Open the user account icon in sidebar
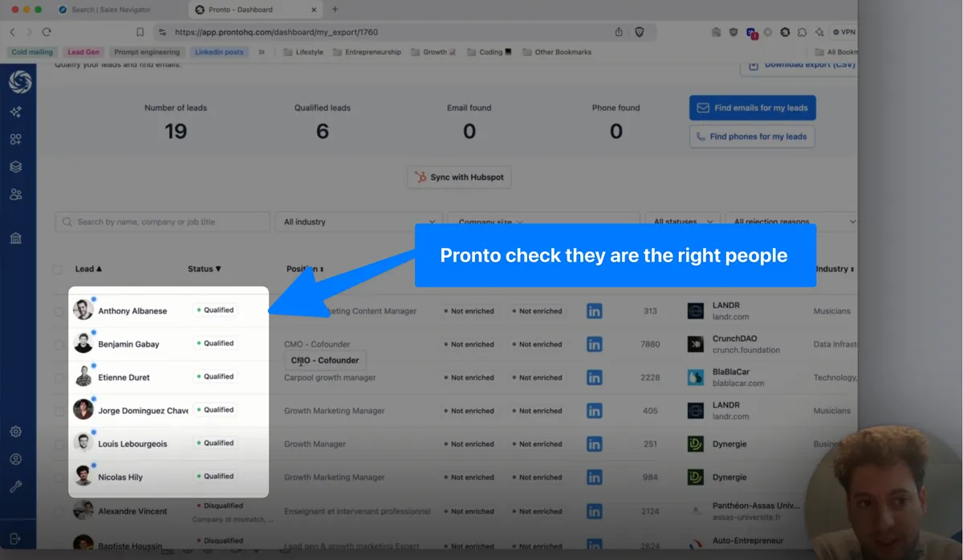Screen dimensions: 963x560 (x=16, y=459)
